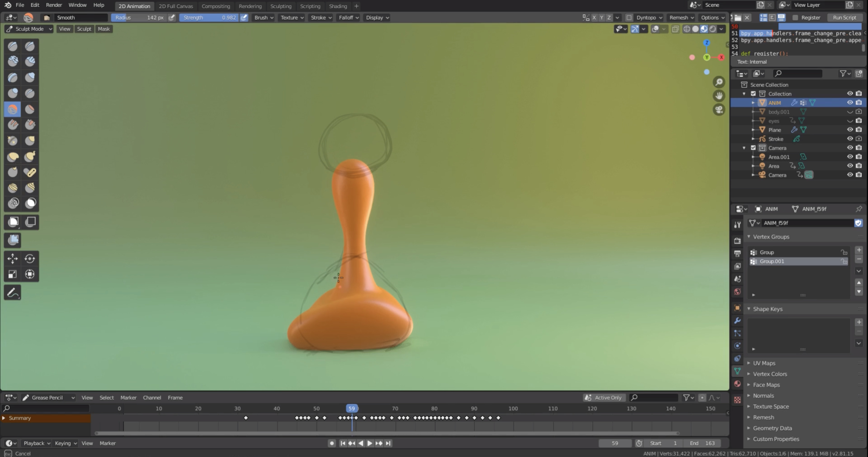
Task: Click the Run Script button
Action: tap(844, 18)
